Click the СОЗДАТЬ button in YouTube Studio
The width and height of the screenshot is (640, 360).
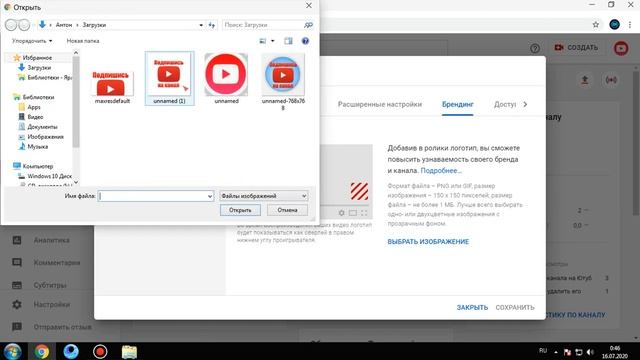point(576,48)
